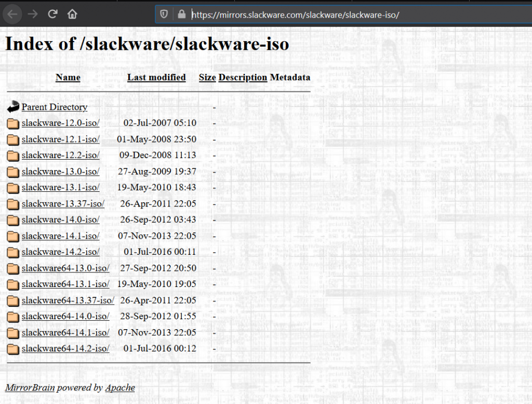Click the browser back arrow button
Screen dimensions: 532x404
coord(13,14)
